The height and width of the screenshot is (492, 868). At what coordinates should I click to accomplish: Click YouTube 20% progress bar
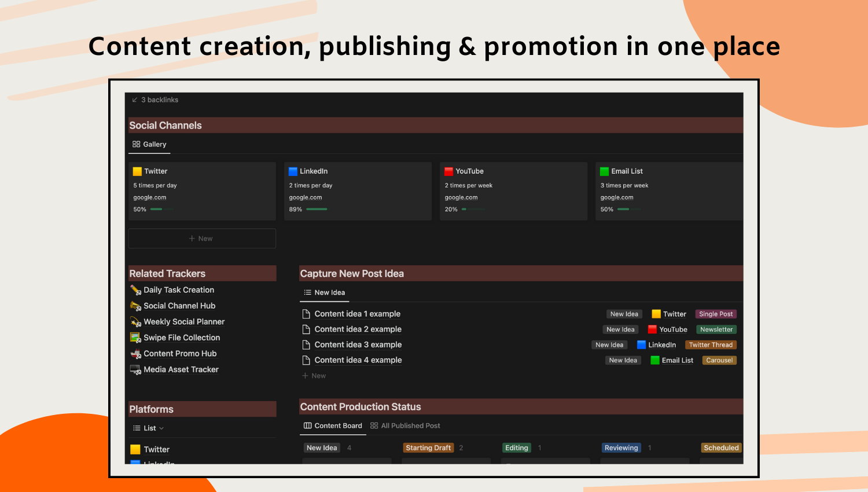click(x=473, y=210)
